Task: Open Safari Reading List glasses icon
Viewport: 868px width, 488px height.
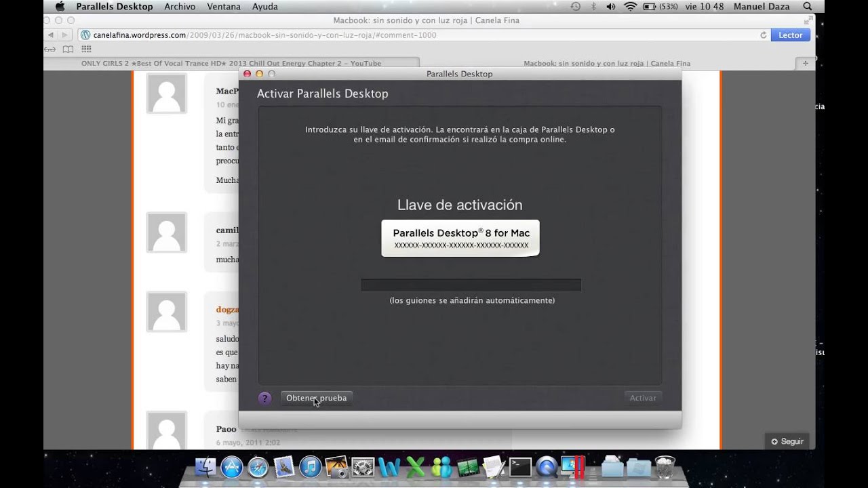Action: (50, 49)
